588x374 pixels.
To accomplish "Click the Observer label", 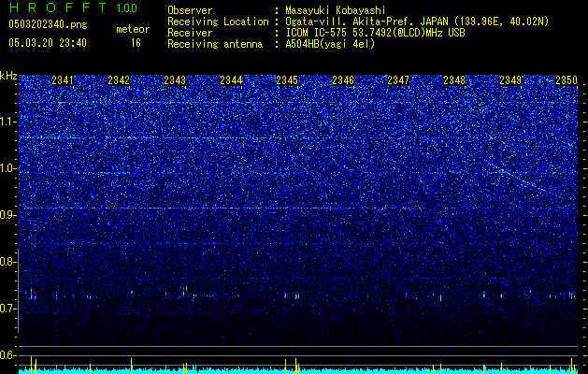I will 190,10.
